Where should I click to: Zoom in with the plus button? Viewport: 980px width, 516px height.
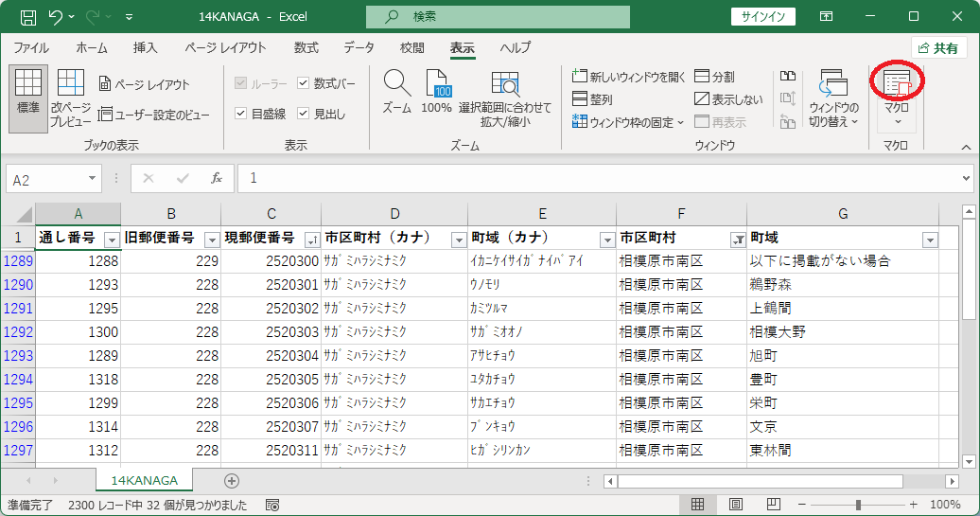914,504
